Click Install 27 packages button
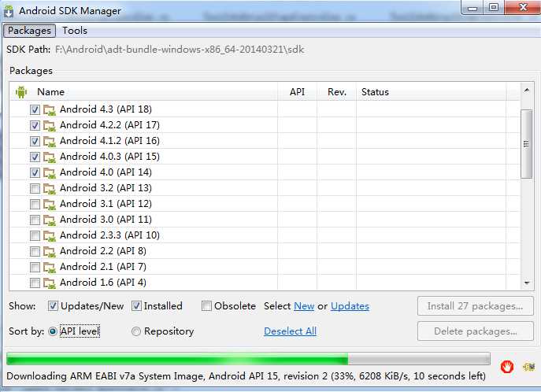Screen dimensions: 541x392 pyautogui.click(x=476, y=306)
